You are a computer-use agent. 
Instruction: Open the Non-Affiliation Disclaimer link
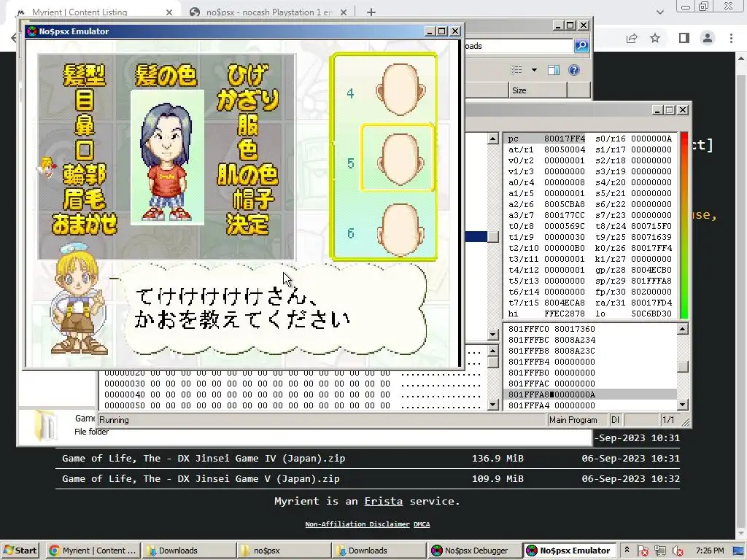pos(357,524)
